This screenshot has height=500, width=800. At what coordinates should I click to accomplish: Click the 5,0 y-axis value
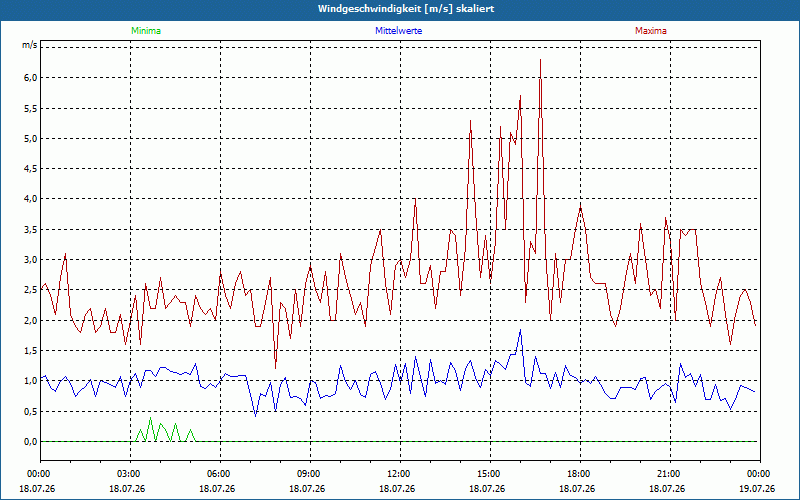[31, 138]
